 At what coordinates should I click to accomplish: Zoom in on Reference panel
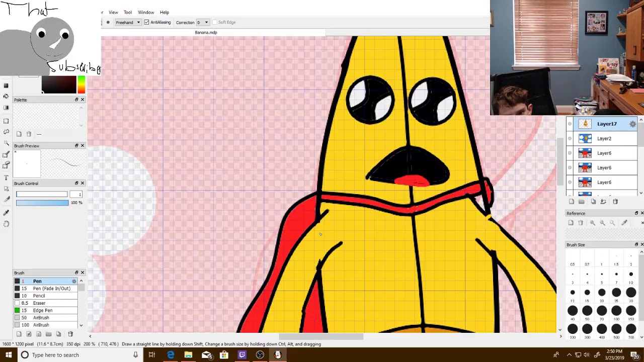pyautogui.click(x=593, y=223)
